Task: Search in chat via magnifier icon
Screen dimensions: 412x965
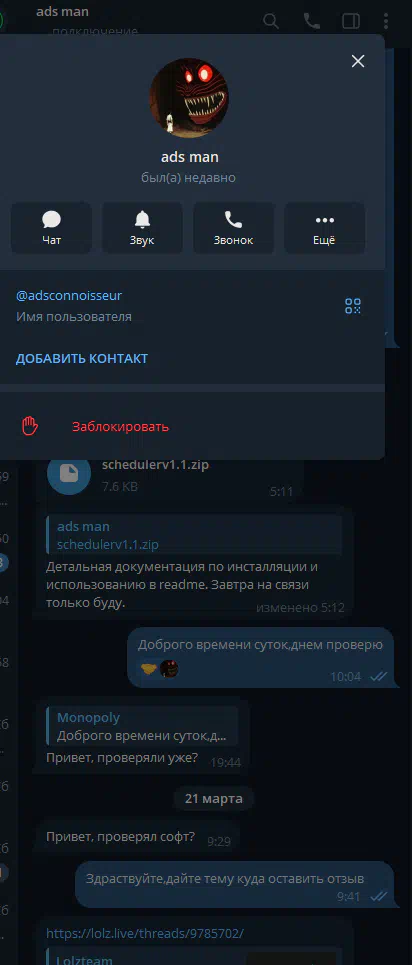Action: [271, 21]
